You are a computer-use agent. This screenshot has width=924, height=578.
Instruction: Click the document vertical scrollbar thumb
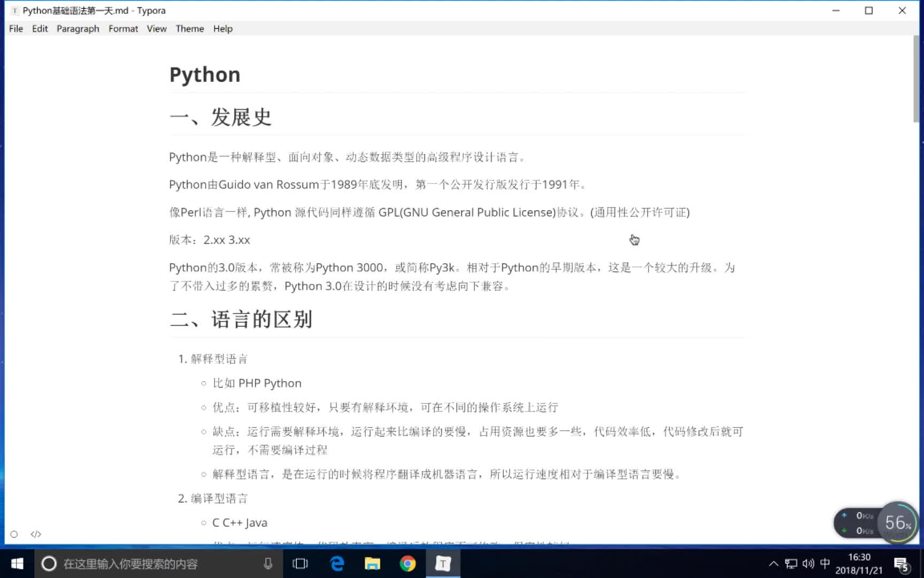pyautogui.click(x=916, y=79)
